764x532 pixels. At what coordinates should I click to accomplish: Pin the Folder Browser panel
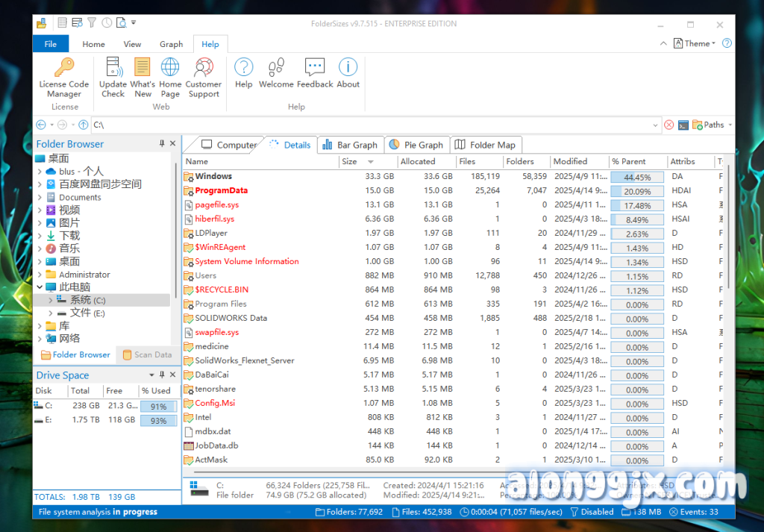(x=162, y=143)
